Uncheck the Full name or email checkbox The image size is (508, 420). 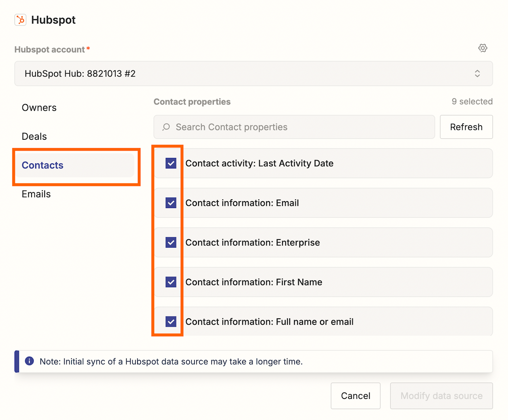171,322
